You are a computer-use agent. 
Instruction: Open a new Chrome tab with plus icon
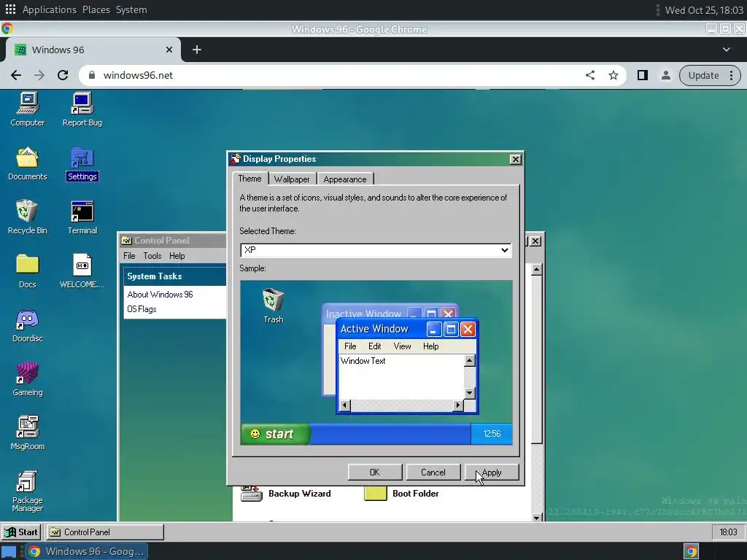197,50
